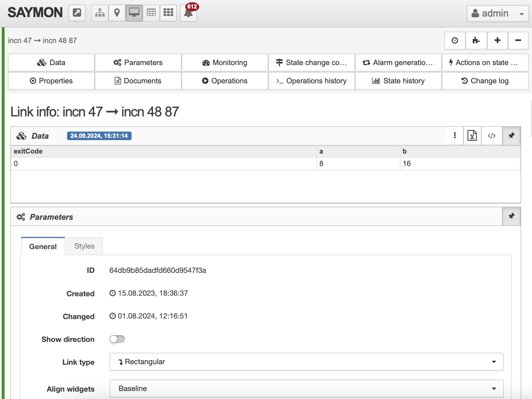The image size is (532, 399).
Task: Open the Alarm generation section
Action: [398, 63]
